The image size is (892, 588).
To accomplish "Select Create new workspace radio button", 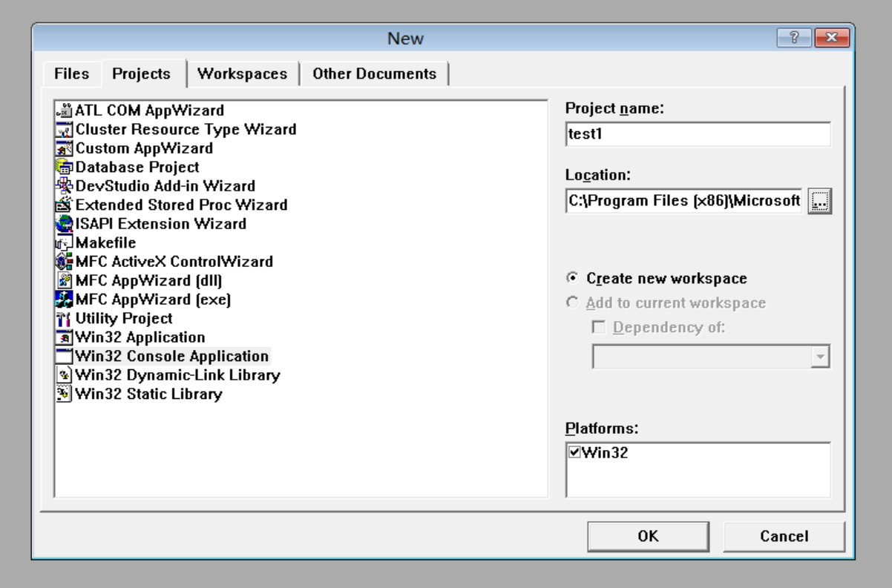I will [572, 279].
